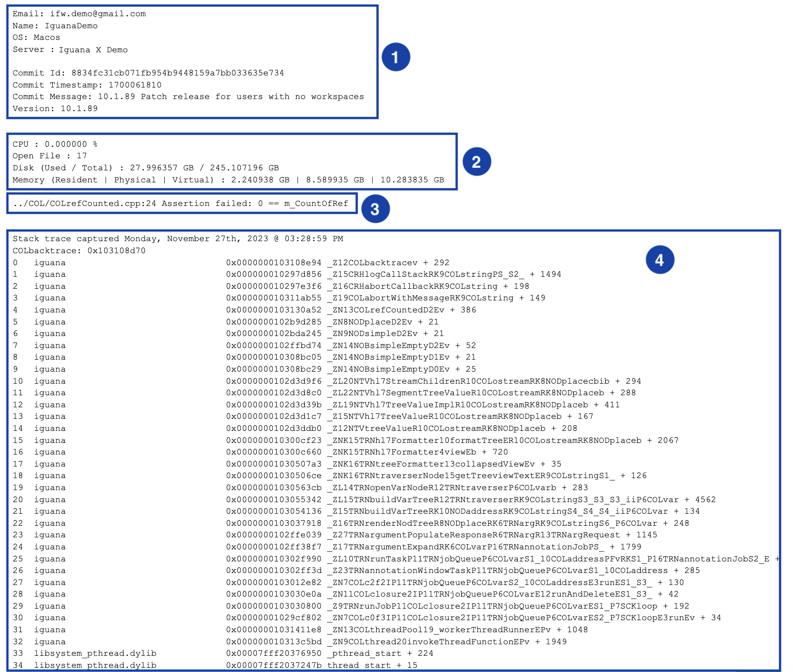Image resolution: width=793 pixels, height=672 pixels.
Task: Select the COLbacktrace address line
Action: pyautogui.click(x=79, y=251)
